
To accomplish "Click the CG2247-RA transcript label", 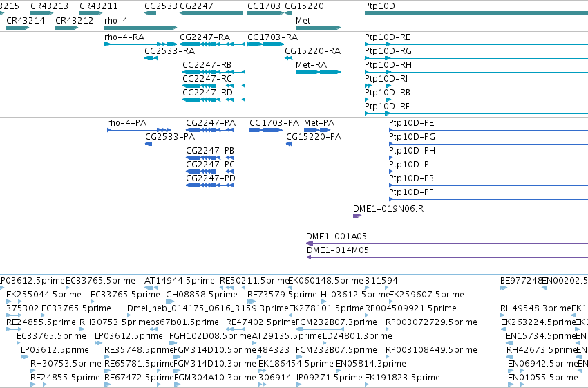I will tap(205, 37).
